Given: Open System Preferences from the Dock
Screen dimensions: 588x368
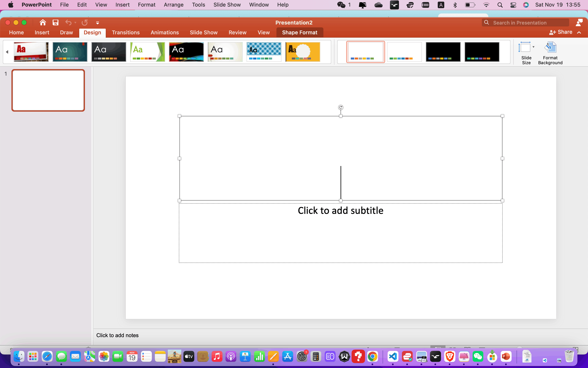Looking at the screenshot, I should [x=302, y=357].
